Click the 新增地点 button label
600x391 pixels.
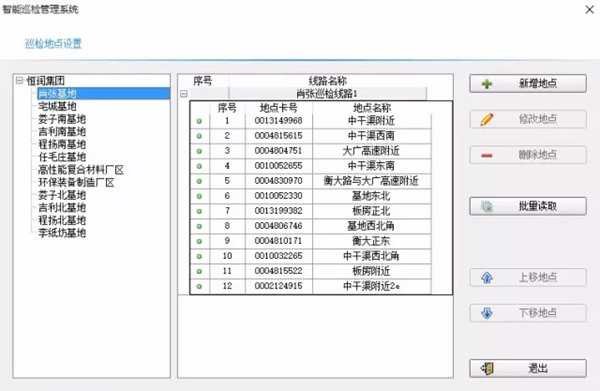coord(538,83)
